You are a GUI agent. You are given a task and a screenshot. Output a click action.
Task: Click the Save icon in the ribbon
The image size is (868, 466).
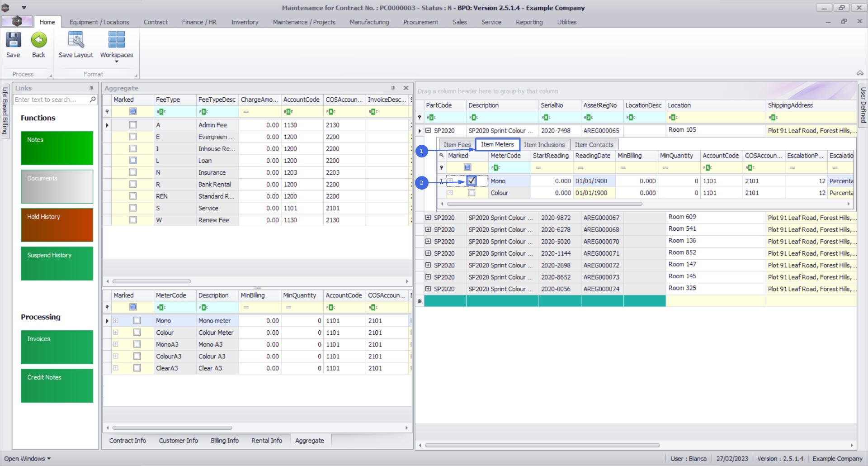13,40
